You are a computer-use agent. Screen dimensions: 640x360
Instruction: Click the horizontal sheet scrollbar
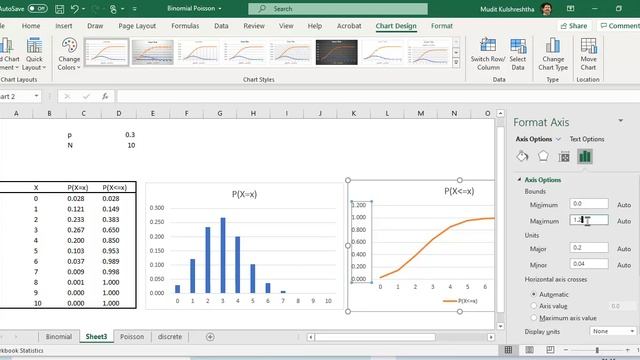tap(375, 337)
